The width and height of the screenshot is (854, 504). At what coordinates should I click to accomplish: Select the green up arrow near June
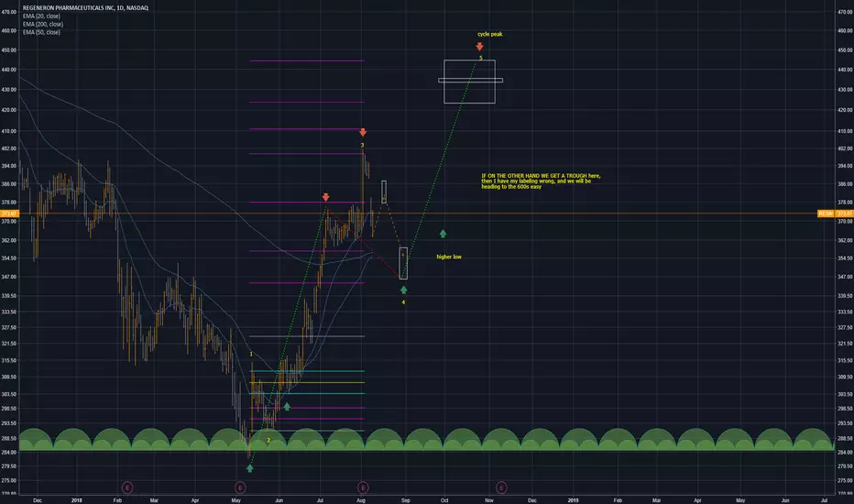pos(287,407)
